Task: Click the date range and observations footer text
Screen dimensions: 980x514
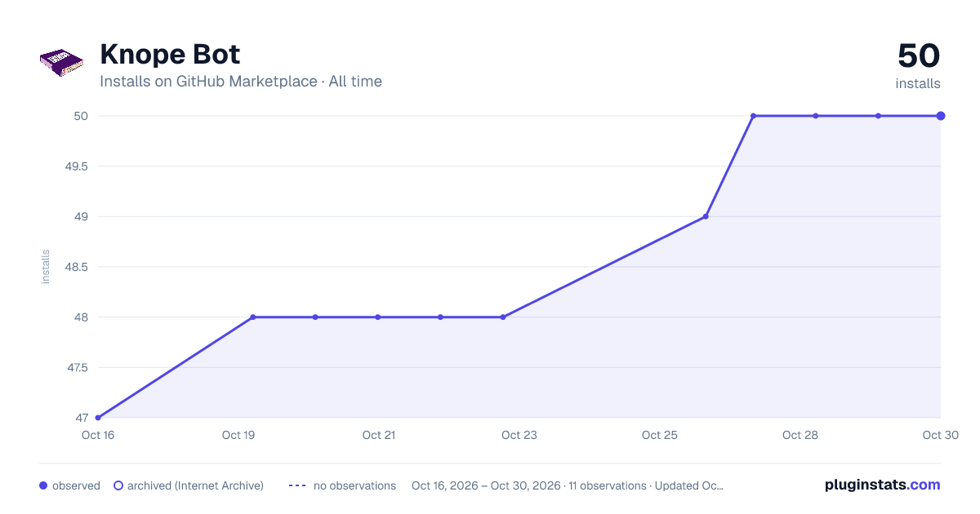Action: coord(568,485)
